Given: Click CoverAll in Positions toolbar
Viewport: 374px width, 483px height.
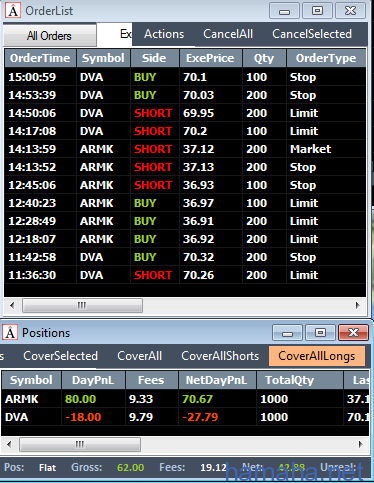Looking at the screenshot, I should (x=140, y=356).
